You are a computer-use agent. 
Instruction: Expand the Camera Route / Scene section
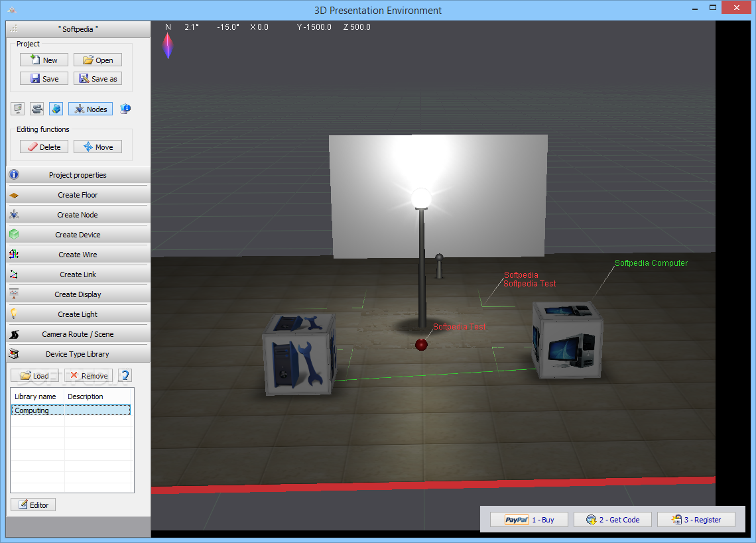[78, 333]
